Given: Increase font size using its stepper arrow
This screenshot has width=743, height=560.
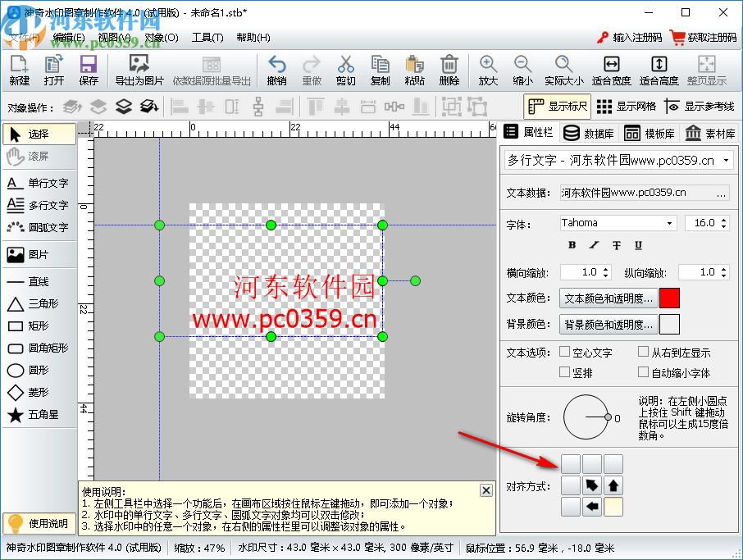Looking at the screenshot, I should pyautogui.click(x=723, y=219).
